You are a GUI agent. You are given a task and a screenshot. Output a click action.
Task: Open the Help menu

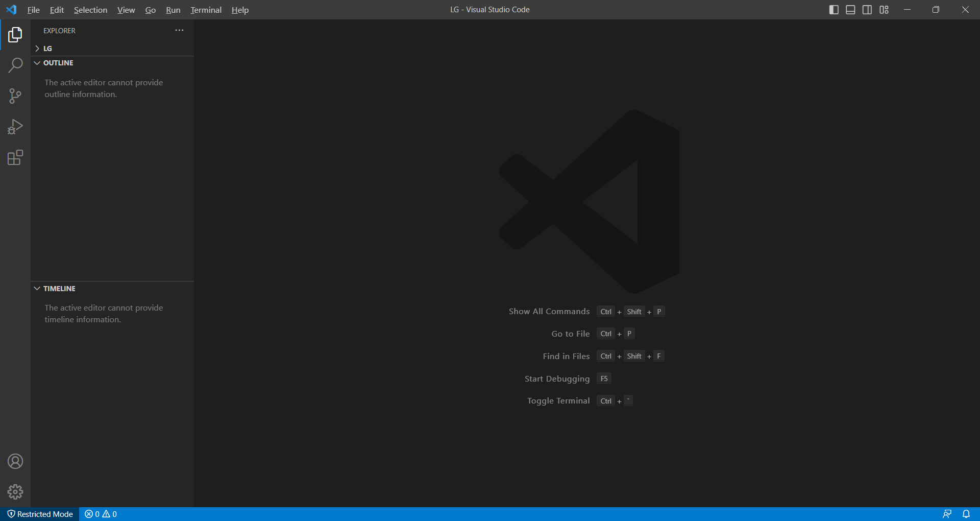pos(240,10)
